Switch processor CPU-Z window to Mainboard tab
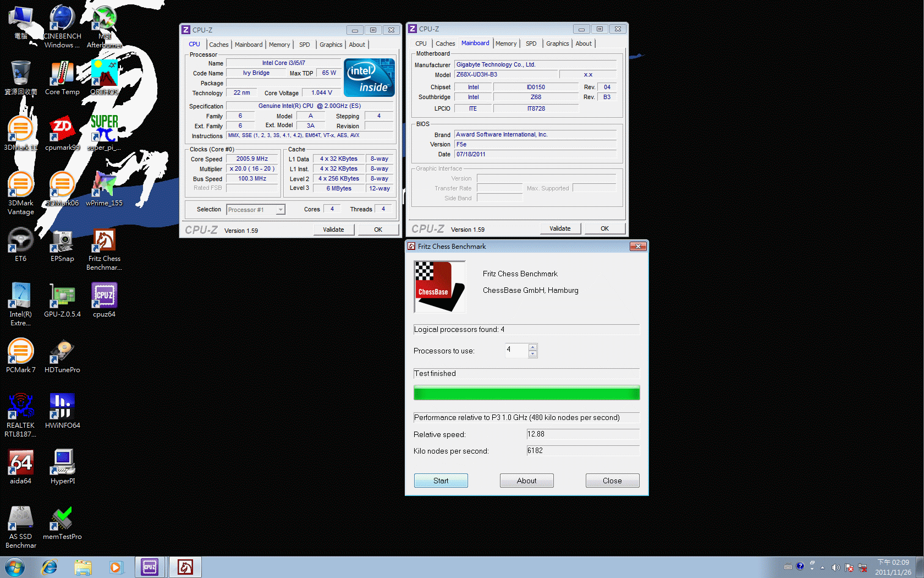The height and width of the screenshot is (578, 924). (x=249, y=45)
